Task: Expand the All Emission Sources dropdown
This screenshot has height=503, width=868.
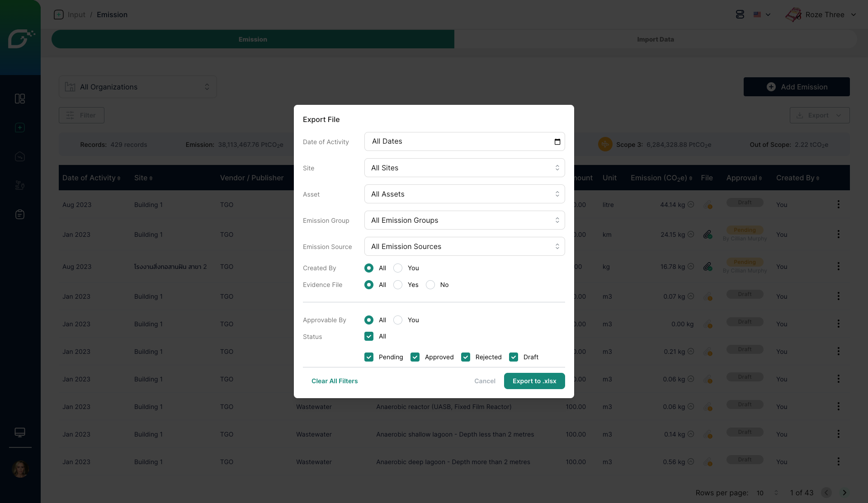Action: [x=464, y=246]
